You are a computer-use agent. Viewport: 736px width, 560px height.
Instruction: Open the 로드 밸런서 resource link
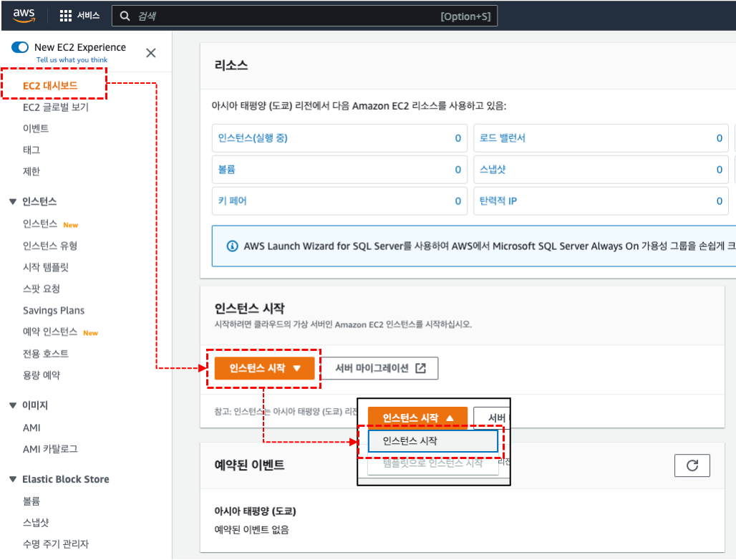(503, 138)
